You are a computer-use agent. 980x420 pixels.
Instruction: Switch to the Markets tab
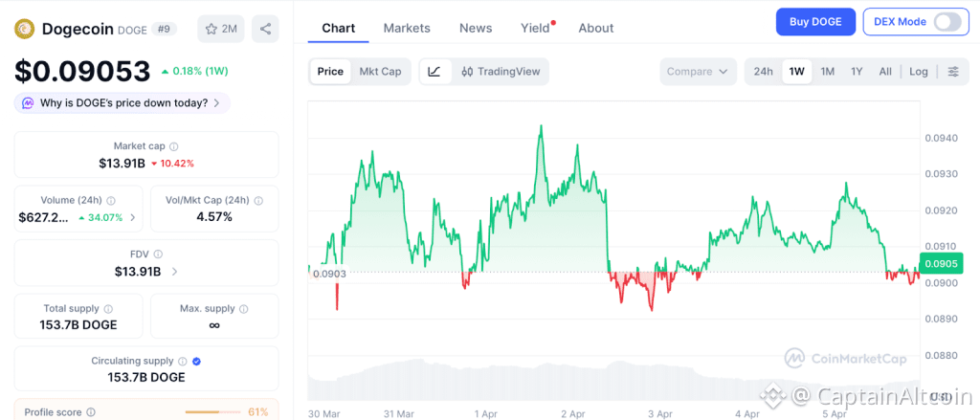click(x=407, y=28)
